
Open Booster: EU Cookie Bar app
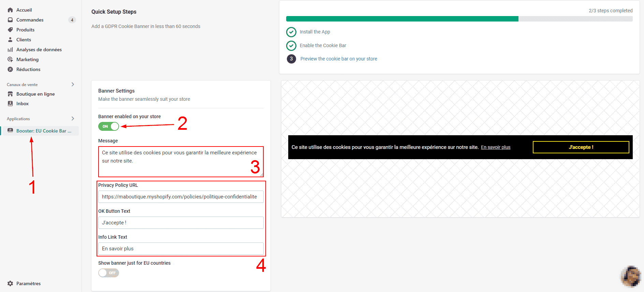44,131
